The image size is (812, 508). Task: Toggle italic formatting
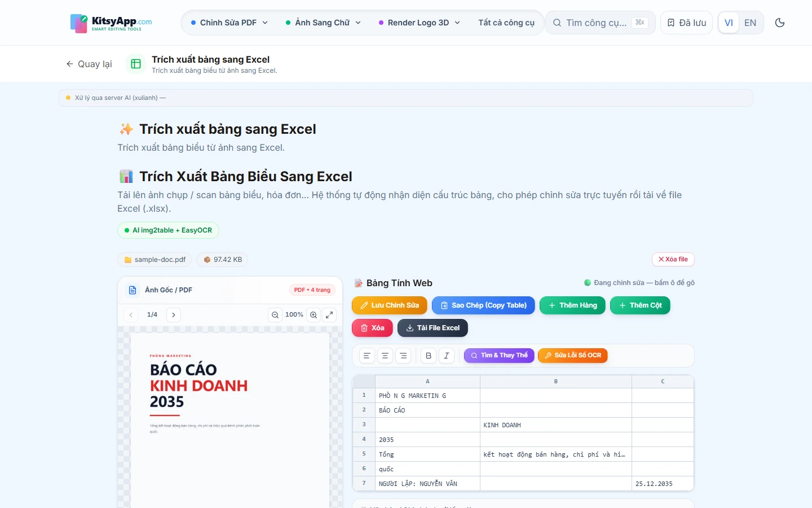click(447, 356)
